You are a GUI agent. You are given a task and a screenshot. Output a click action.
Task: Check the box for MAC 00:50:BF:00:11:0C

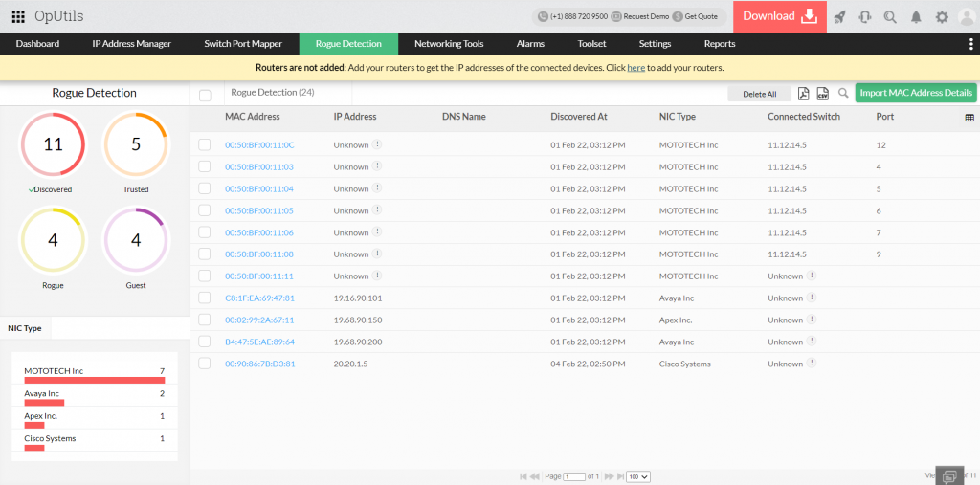[x=204, y=144]
